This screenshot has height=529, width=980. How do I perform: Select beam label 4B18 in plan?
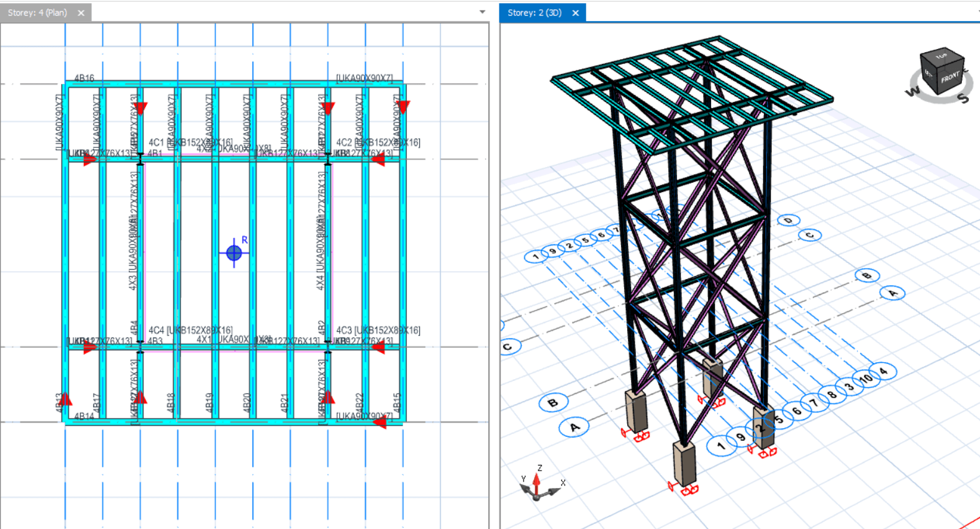(171, 402)
